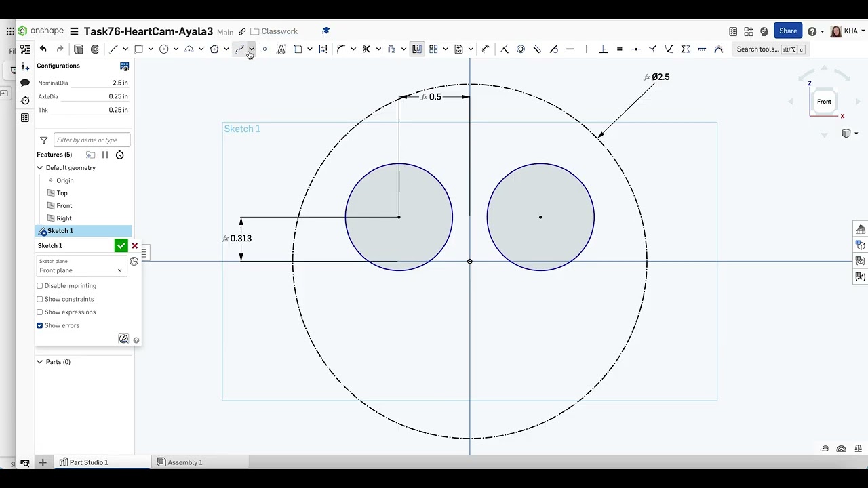
Task: Apply the Midpoint constraint
Action: (x=636, y=49)
